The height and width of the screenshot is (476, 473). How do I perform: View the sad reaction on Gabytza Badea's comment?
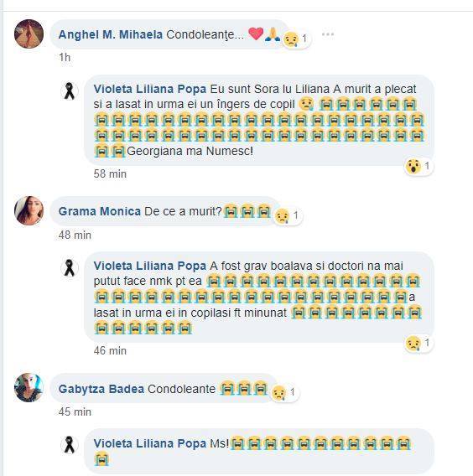(x=284, y=392)
